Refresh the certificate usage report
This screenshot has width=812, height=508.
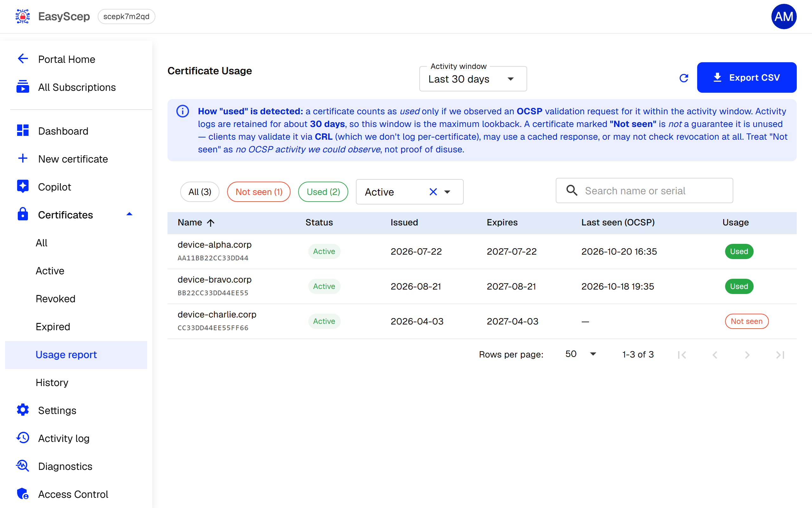684,78
